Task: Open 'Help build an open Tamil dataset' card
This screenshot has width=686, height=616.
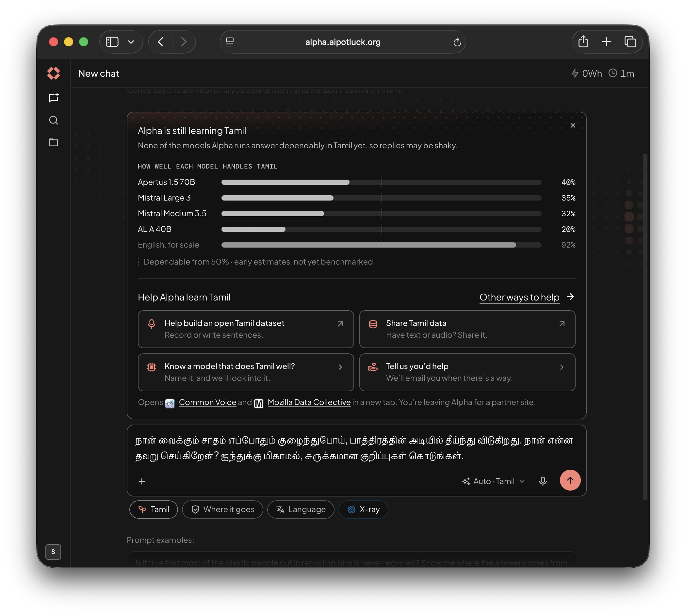Action: coord(246,329)
